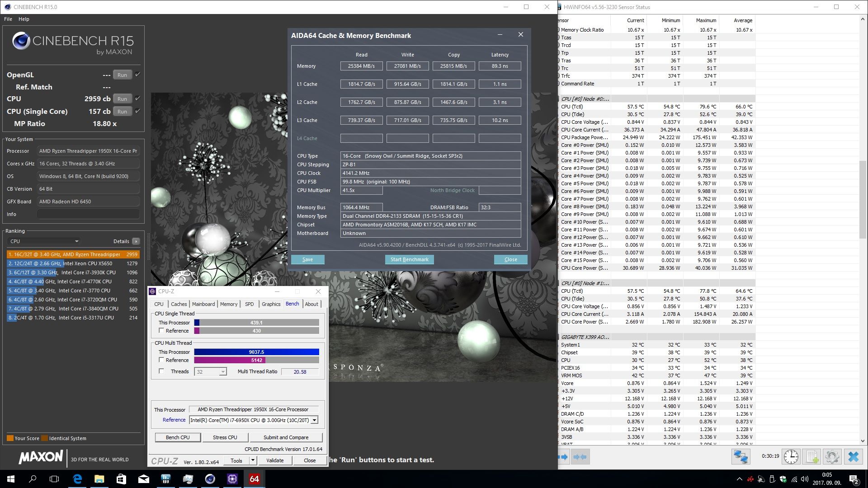Open the Cinebench File menu
Viewport: 868px width, 488px height.
[8, 19]
